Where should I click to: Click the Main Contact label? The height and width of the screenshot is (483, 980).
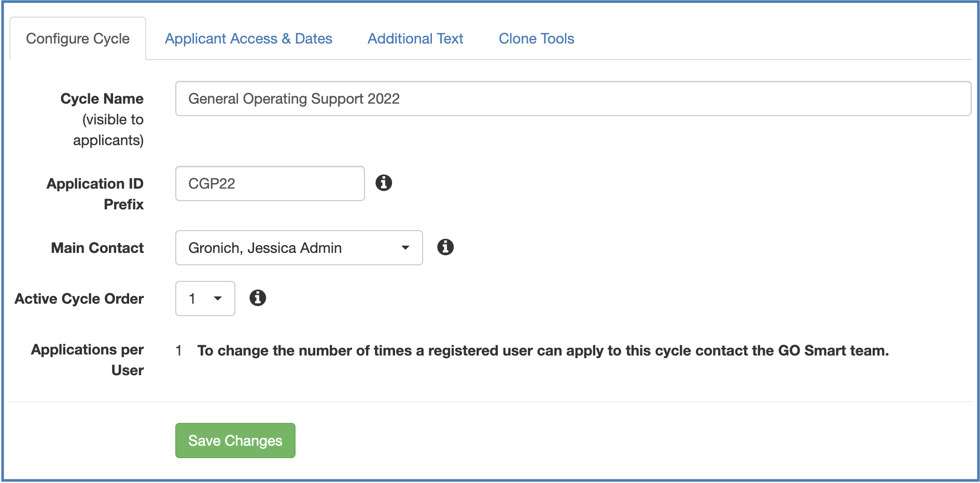click(97, 248)
